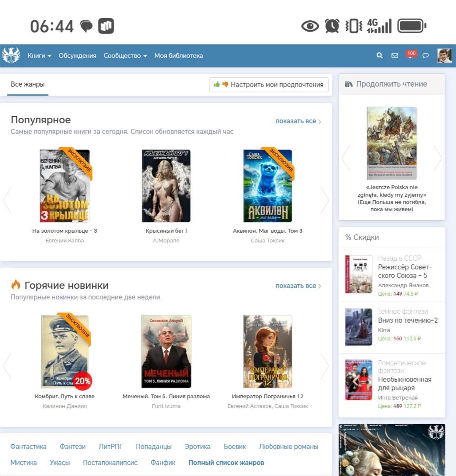Image resolution: width=456 pixels, height=476 pixels.
Task: Open the Jeszcze Polska nie zginęła cover
Action: coord(392,143)
